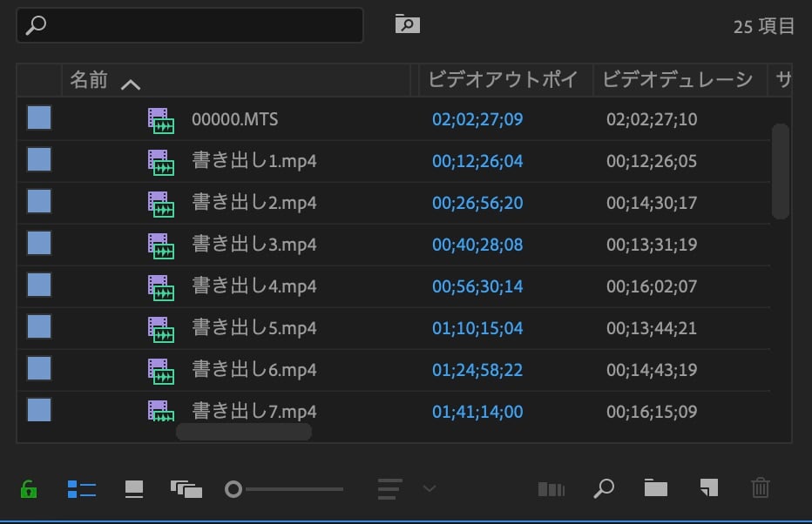Click the create bin from search query icon
The width and height of the screenshot is (812, 524).
coord(407,24)
